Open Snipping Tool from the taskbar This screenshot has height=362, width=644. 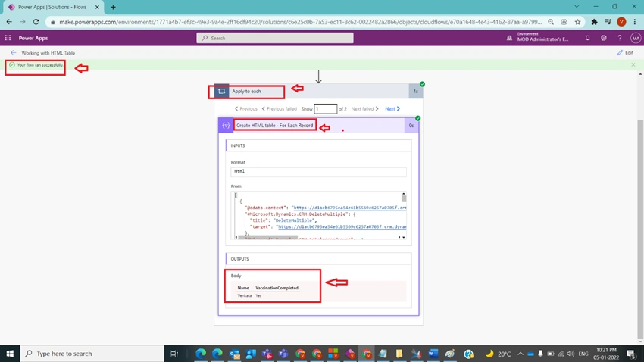coord(417,354)
